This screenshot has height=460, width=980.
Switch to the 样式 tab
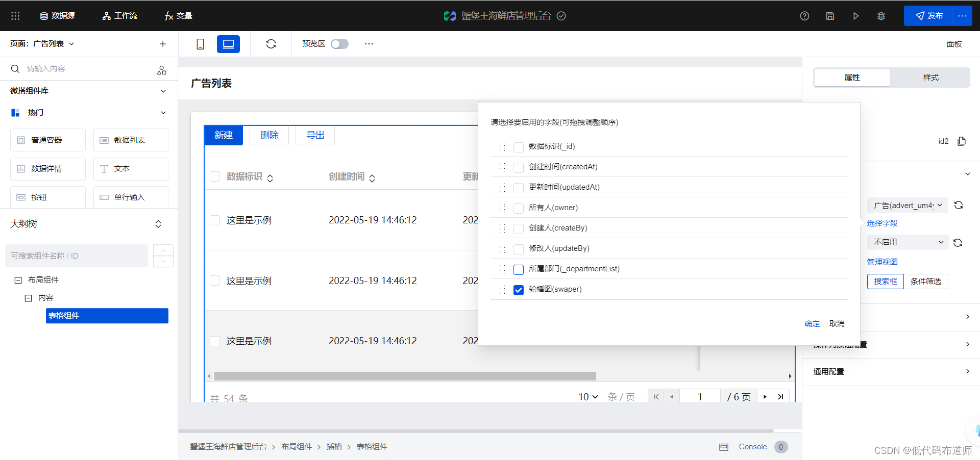(x=930, y=78)
